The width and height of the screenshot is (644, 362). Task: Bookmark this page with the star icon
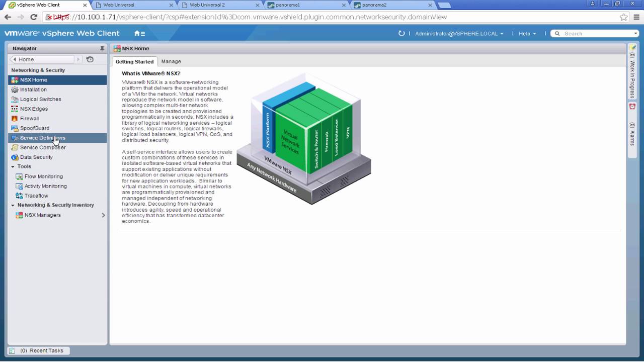624,17
